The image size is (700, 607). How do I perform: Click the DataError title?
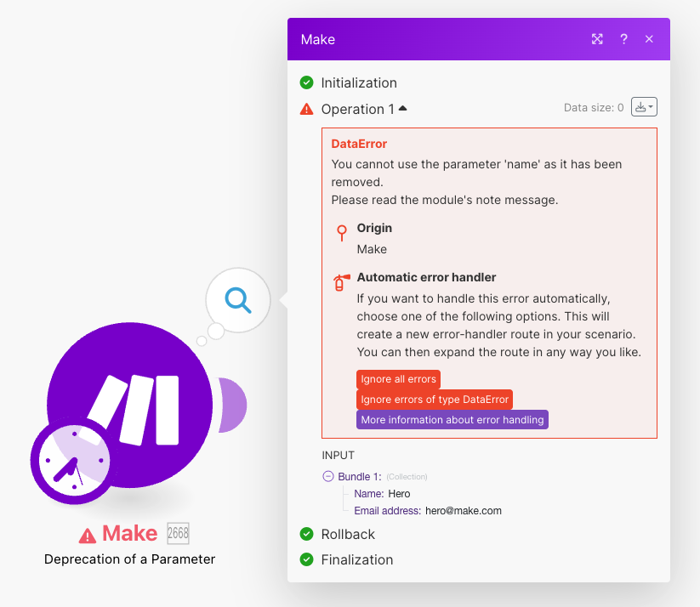point(359,144)
